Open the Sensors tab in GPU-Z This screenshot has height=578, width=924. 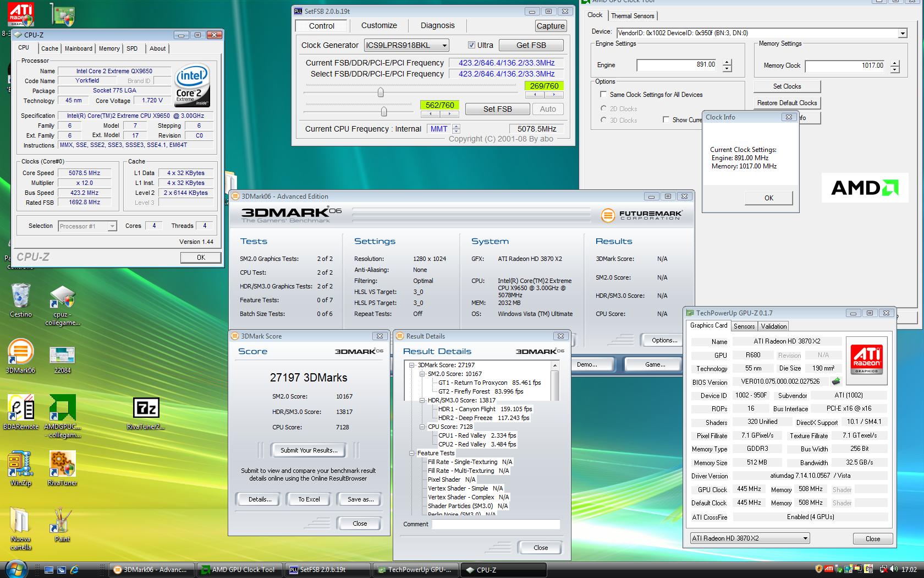(x=744, y=326)
